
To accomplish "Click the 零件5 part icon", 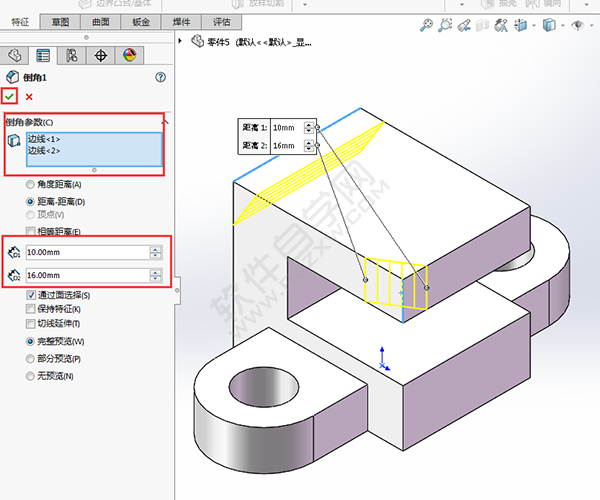I will click(197, 41).
